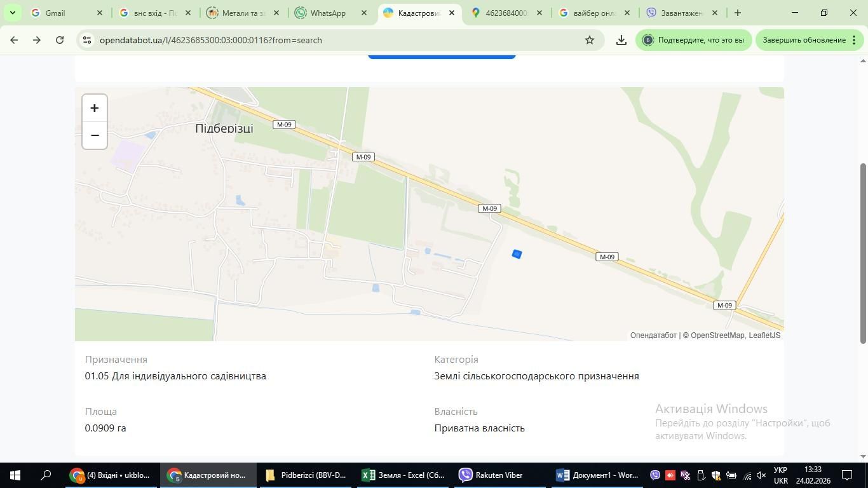This screenshot has height=488, width=868.
Task: Open Chrome three-dot menu beside update button
Action: pos(854,40)
